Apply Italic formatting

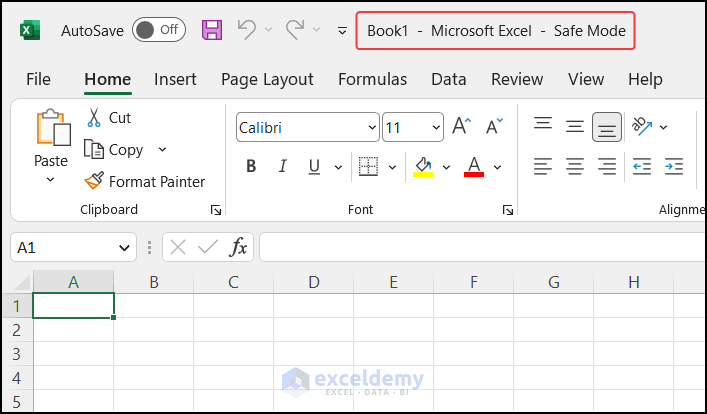(x=283, y=166)
